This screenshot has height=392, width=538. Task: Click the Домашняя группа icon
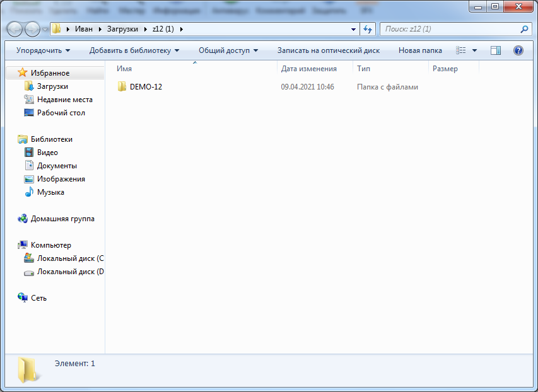click(22, 219)
